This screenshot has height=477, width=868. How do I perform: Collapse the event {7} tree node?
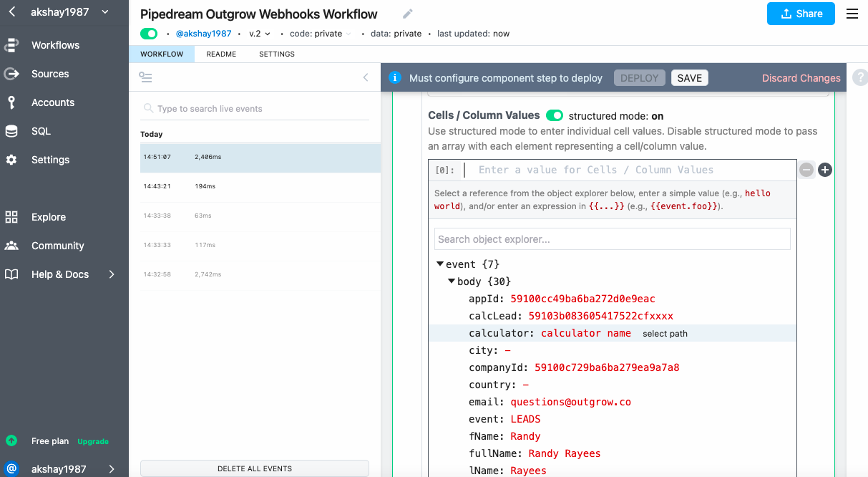point(440,264)
